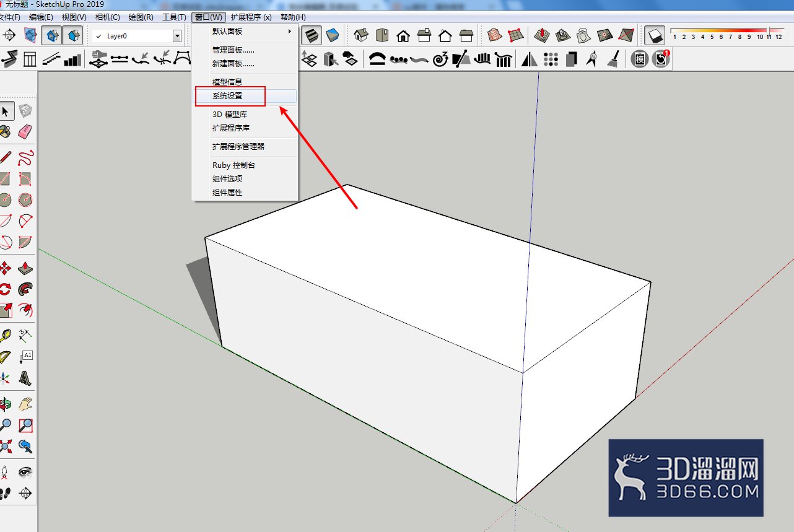Click the Zoom Extents tool
Viewport: 794px width, 532px height.
[5, 445]
